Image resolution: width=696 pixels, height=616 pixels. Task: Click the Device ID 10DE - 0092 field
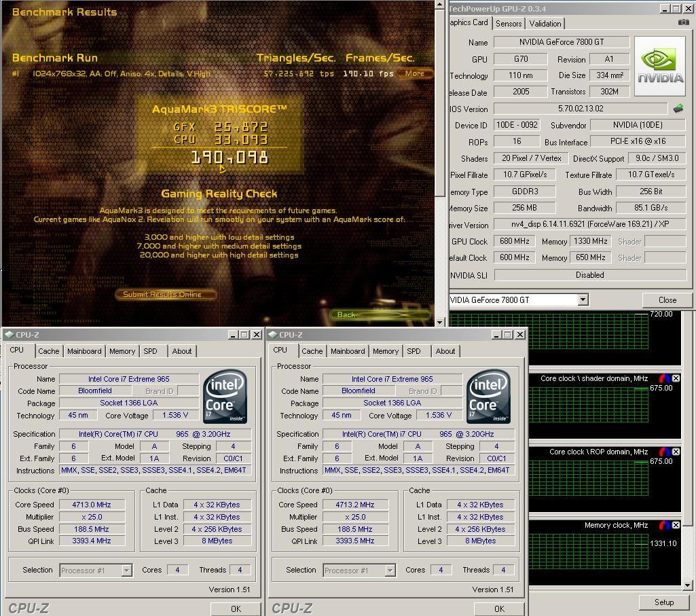click(517, 125)
